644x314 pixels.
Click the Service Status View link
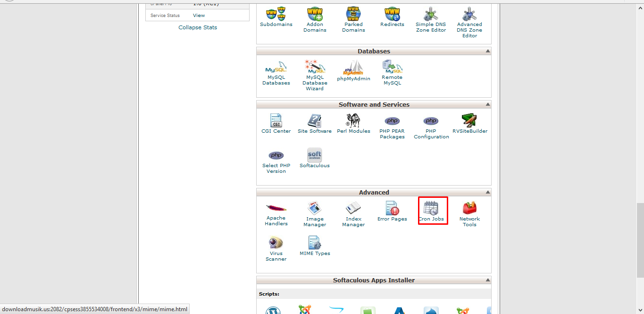(199, 16)
